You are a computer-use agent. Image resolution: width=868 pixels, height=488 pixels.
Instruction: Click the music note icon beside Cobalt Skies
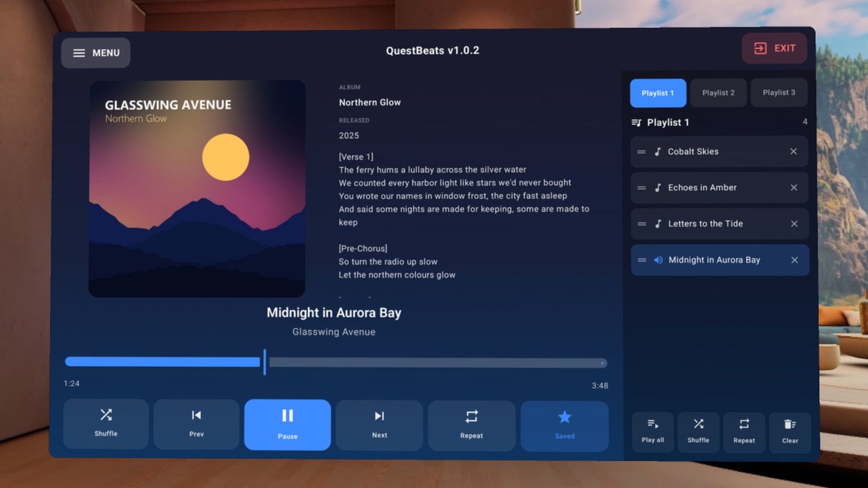(658, 152)
